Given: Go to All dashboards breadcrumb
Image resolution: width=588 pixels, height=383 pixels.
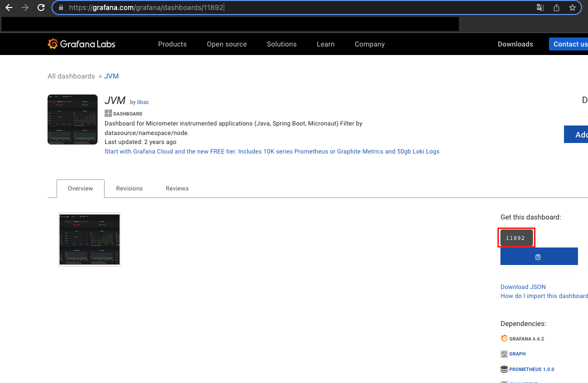Looking at the screenshot, I should [71, 76].
